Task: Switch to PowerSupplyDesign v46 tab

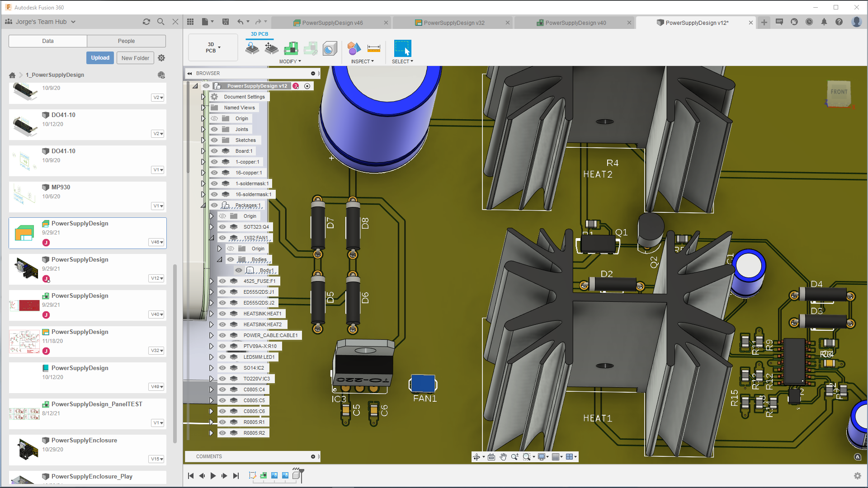Action: [x=332, y=23]
